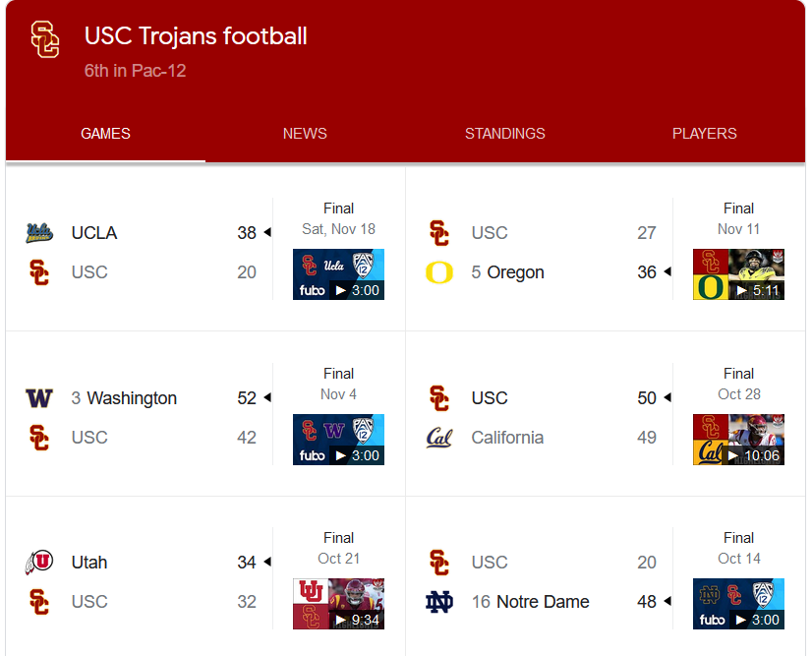Viewport: 812px width, 656px height.
Task: Click the Utah Utes team logo
Action: click(39, 563)
